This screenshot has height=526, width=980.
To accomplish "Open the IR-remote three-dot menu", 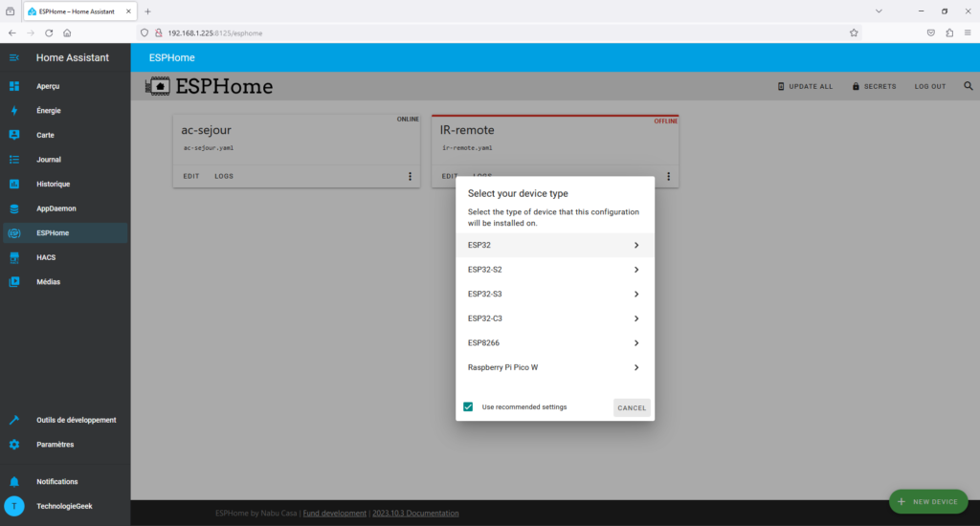I will click(x=668, y=176).
